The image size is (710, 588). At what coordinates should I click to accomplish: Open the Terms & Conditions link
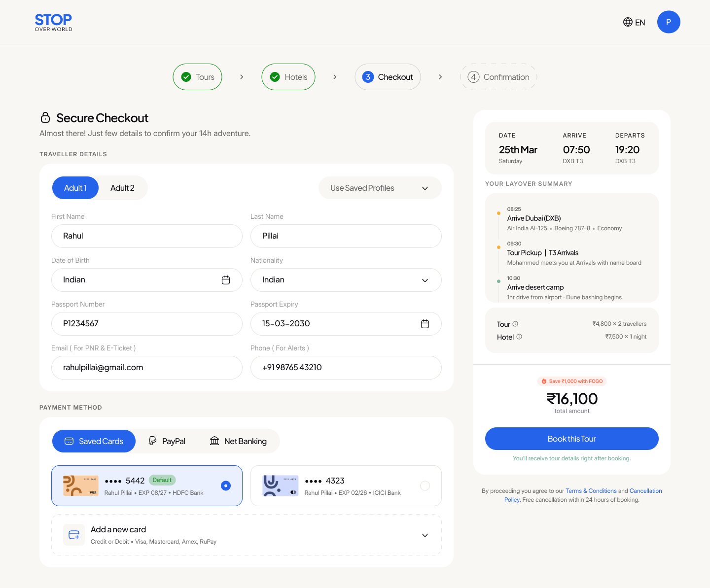(x=591, y=491)
